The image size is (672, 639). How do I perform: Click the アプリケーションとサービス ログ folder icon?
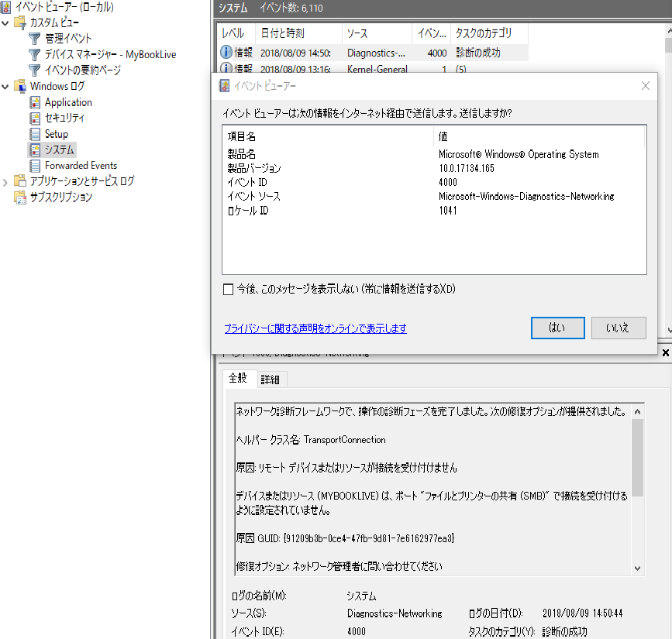20,181
